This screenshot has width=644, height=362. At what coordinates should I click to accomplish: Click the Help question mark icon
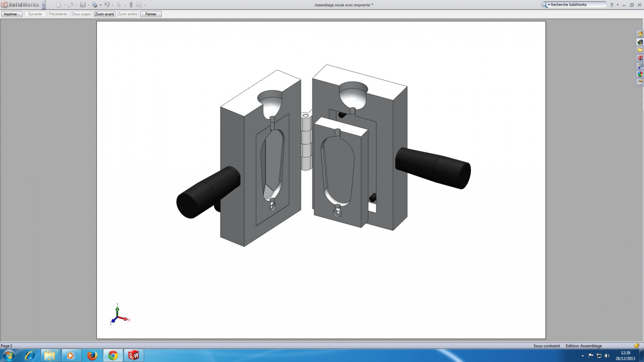coord(611,5)
